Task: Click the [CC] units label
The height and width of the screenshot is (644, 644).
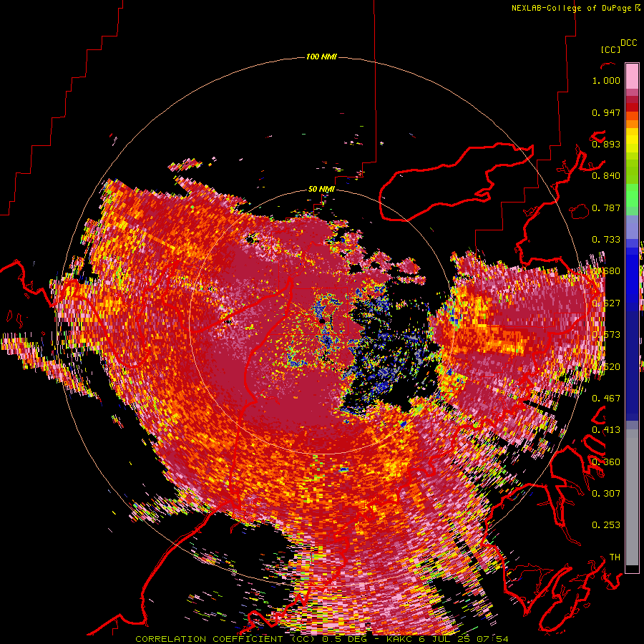Action: pyautogui.click(x=610, y=49)
